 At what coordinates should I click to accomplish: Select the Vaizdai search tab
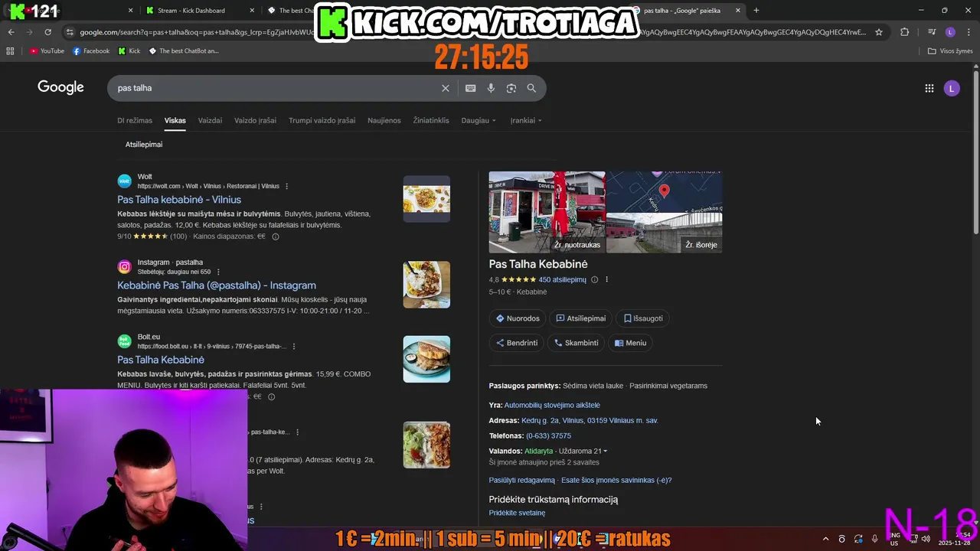coord(210,120)
